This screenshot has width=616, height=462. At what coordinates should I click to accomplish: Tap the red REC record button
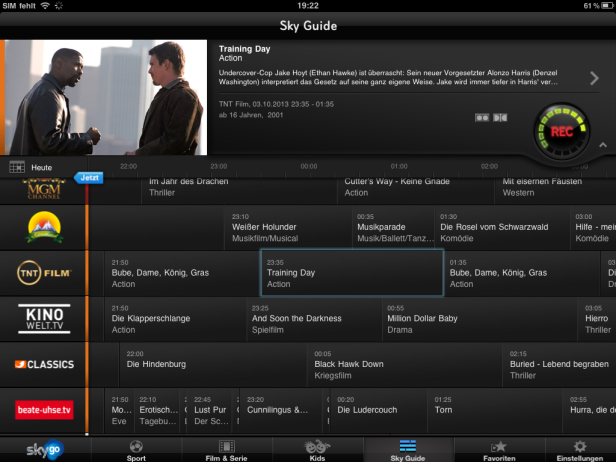tap(561, 131)
